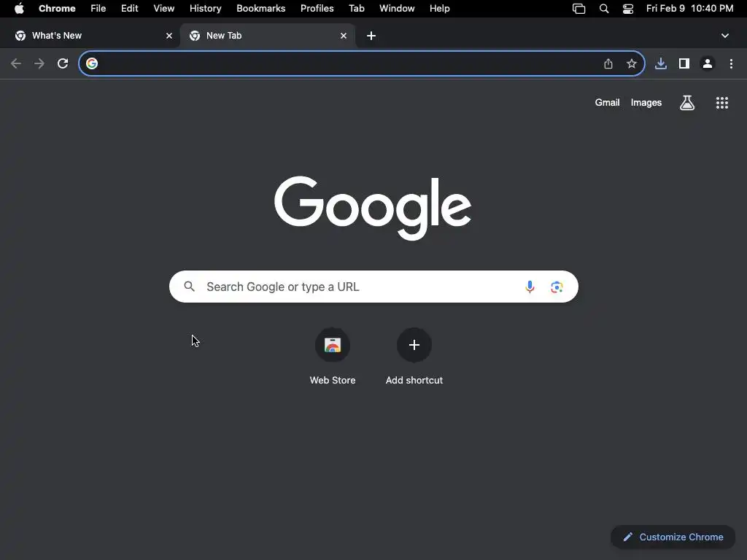
Task: Start voice search with microphone icon
Action: tap(530, 287)
